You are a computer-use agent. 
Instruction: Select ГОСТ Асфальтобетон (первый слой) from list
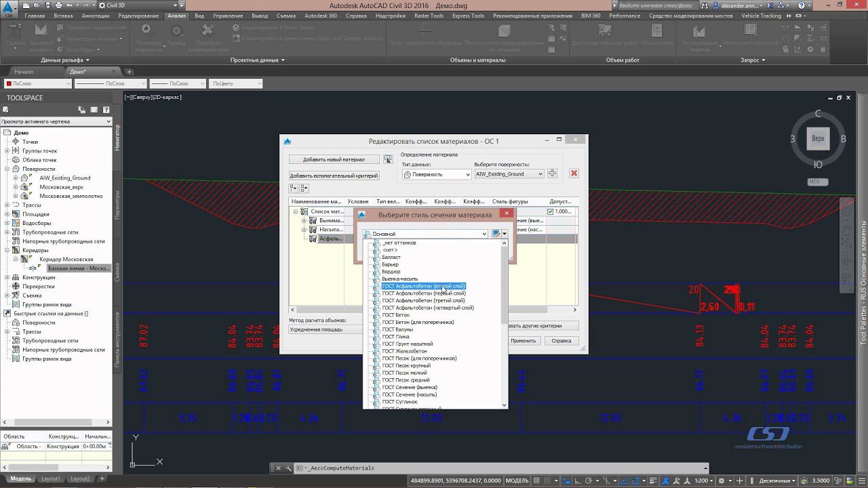(424, 293)
